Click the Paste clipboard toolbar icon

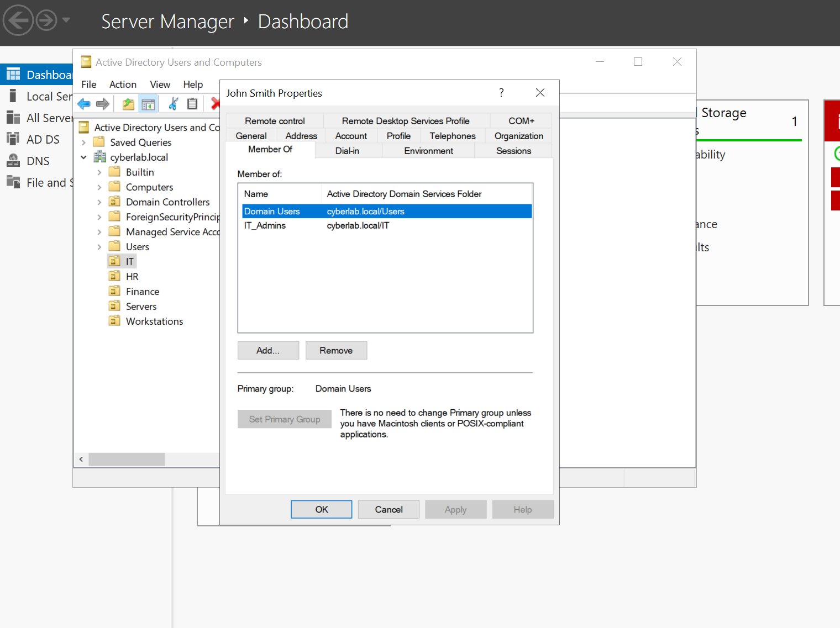(x=192, y=104)
